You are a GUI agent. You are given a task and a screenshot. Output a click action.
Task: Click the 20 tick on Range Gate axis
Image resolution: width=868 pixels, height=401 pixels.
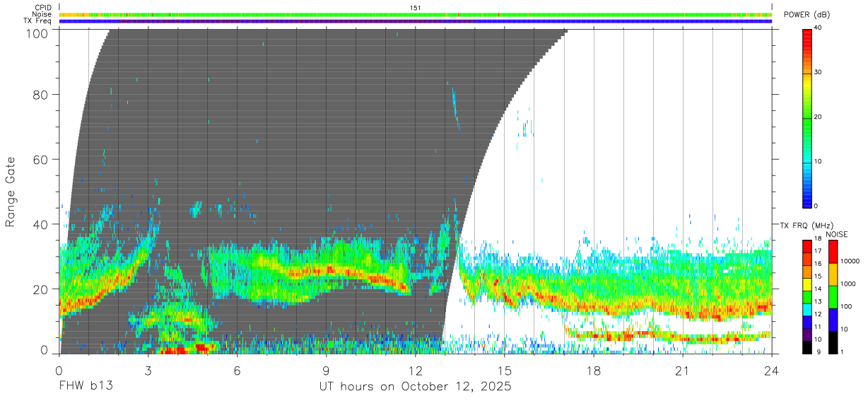coord(41,289)
